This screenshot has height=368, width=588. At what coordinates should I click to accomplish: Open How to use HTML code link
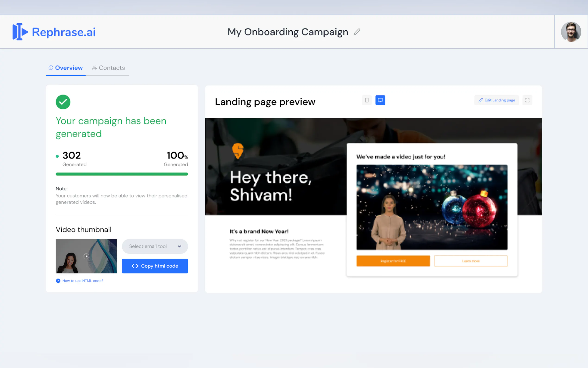click(x=83, y=281)
